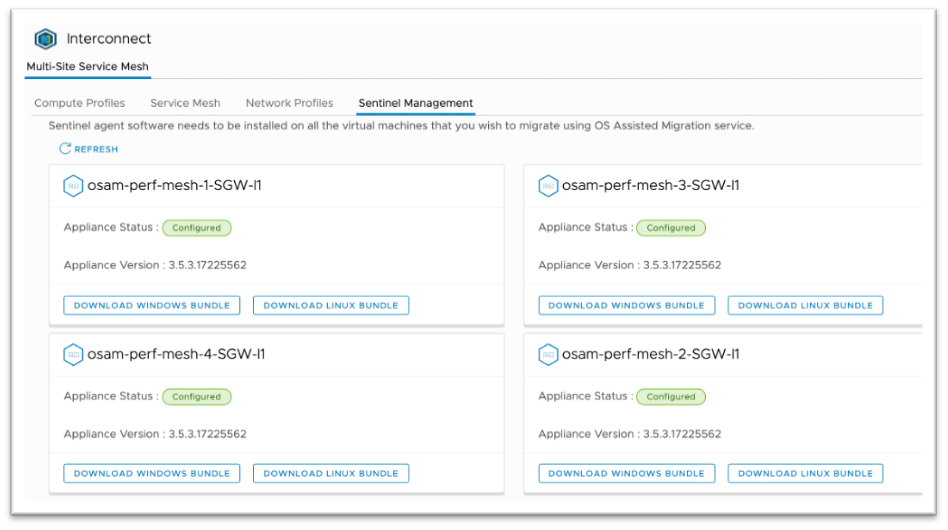This screenshot has width=948, height=530.
Task: Download Linux bundle for osam-perf-mesh-4-SGW-I1
Action: point(331,473)
